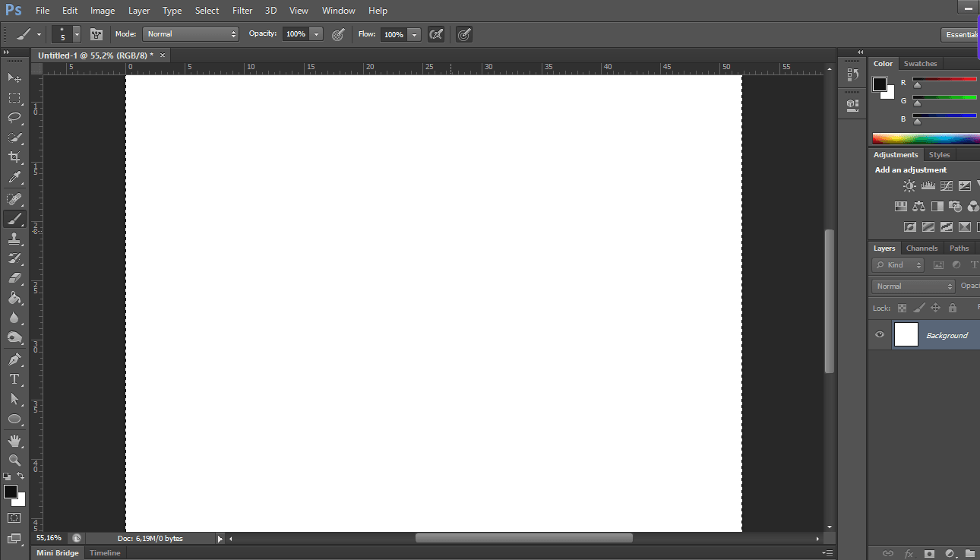980x560 pixels.
Task: Open the Mini Bridge panel
Action: tap(57, 552)
